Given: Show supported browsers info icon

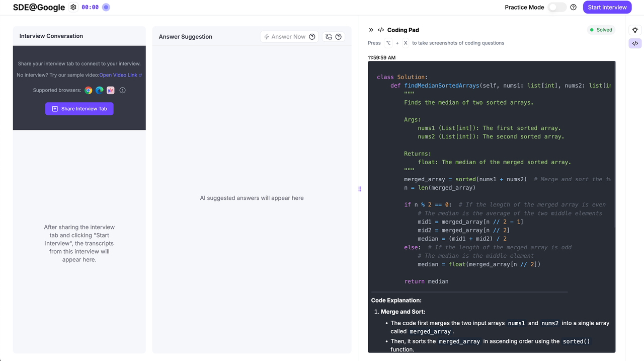Looking at the screenshot, I should [122, 91].
